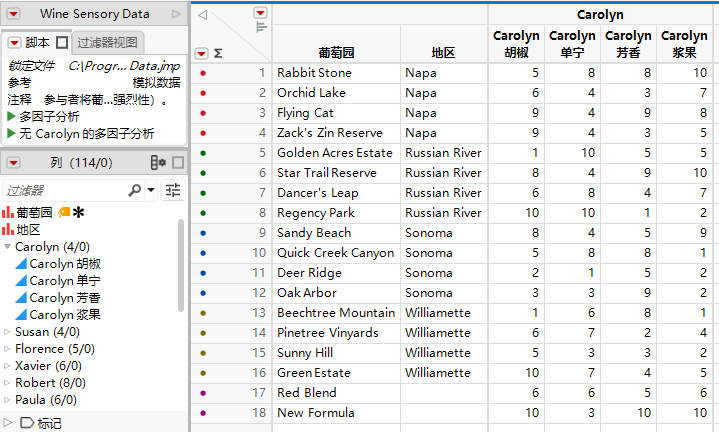This screenshot has width=719, height=432.
Task: Select Carolyn 芳香 in the columns list
Action: tap(65, 298)
